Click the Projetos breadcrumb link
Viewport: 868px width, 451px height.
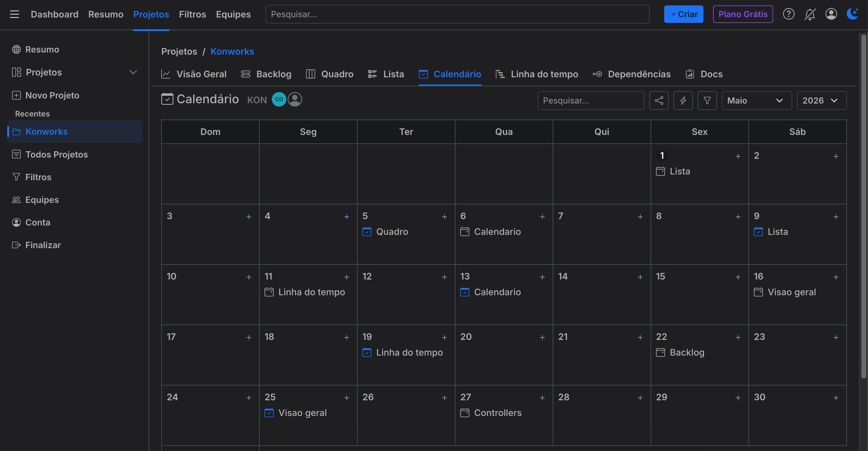tap(179, 52)
